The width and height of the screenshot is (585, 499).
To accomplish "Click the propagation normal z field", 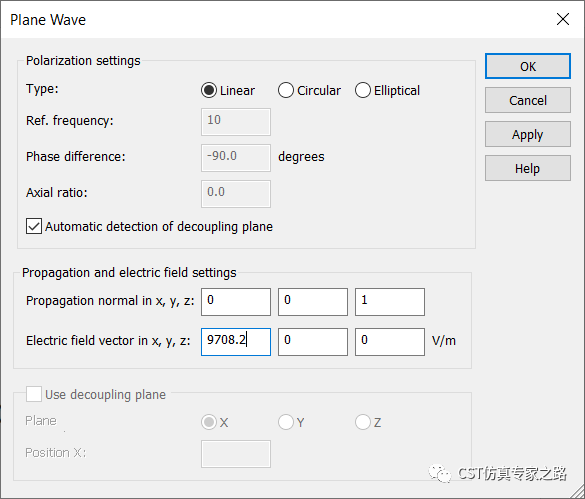I will (x=390, y=302).
